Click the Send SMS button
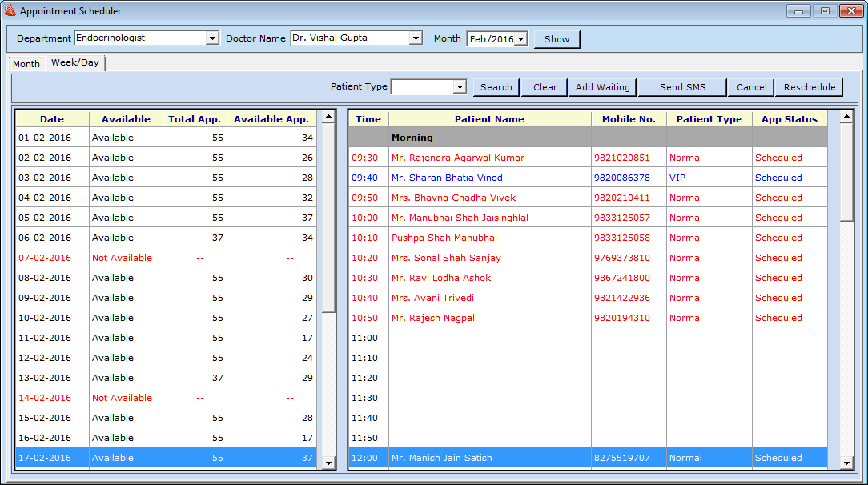The image size is (868, 485). pos(682,87)
